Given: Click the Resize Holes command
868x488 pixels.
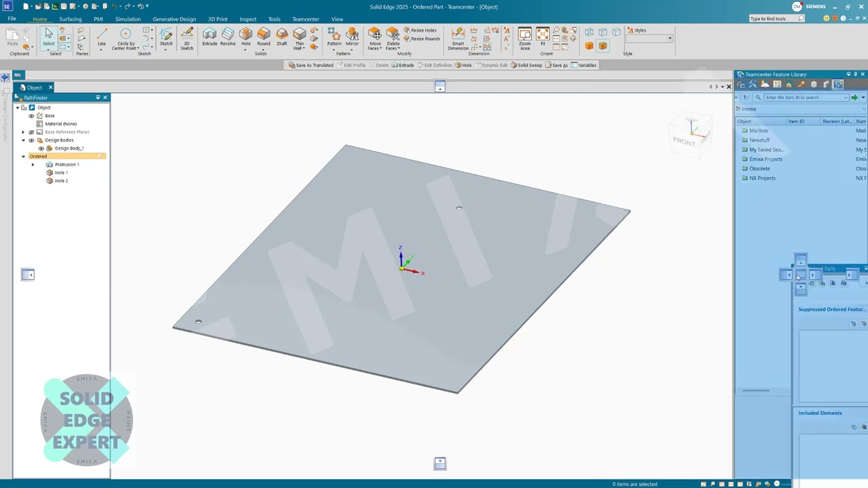Looking at the screenshot, I should click(x=420, y=30).
